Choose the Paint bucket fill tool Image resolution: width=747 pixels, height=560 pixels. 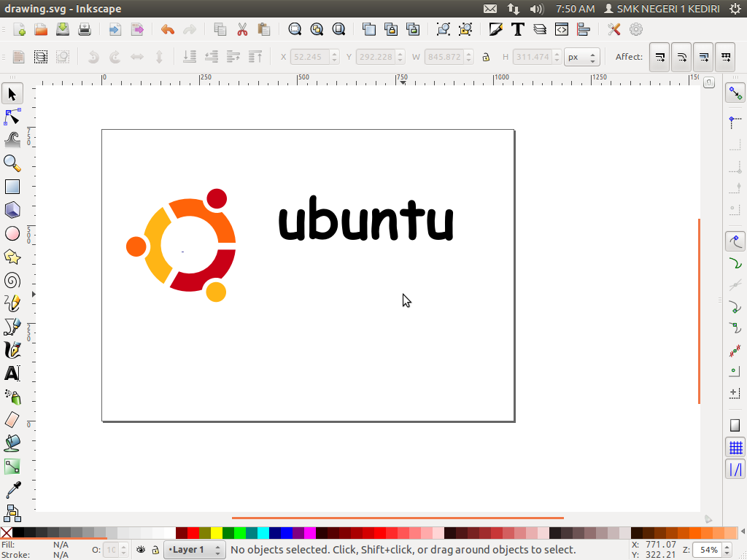point(12,443)
